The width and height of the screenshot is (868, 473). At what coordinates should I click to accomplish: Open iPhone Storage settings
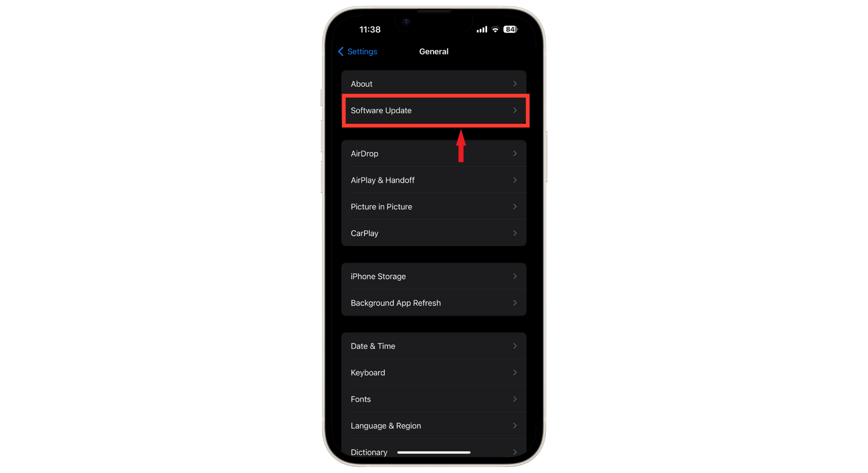pos(434,276)
